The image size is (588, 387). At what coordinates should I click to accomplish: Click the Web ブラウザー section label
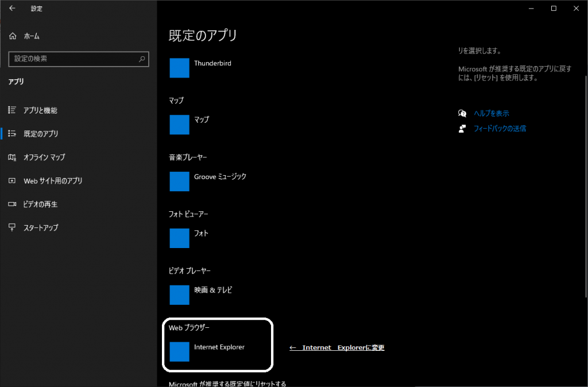189,328
